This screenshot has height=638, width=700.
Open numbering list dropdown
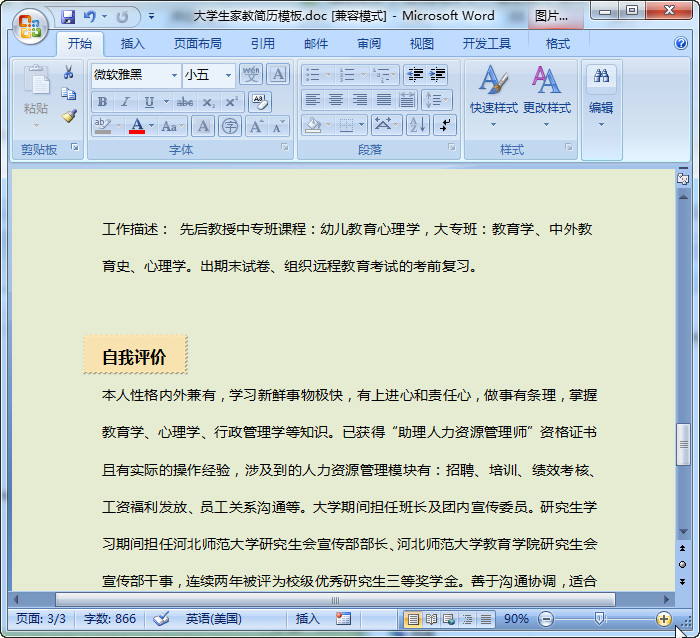click(363, 75)
